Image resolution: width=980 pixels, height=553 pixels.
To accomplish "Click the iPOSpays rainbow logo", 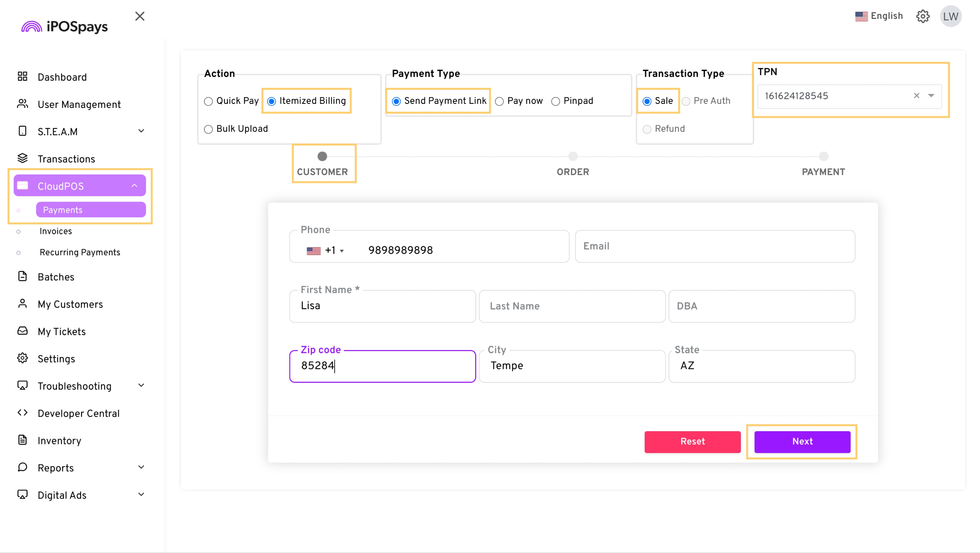I will (x=32, y=27).
